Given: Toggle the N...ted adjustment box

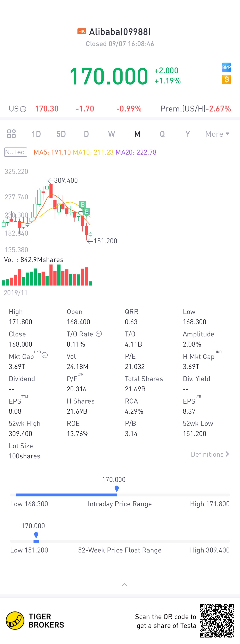Looking at the screenshot, I should [16, 152].
